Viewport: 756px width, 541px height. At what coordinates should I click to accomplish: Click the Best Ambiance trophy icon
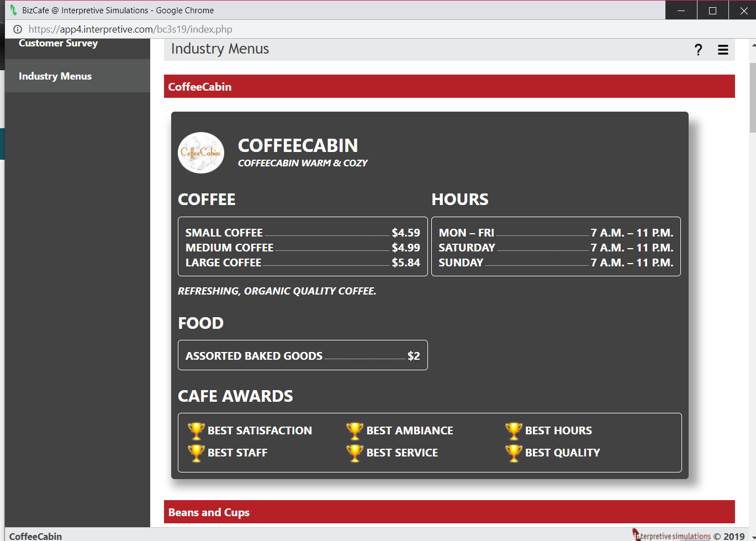(354, 430)
